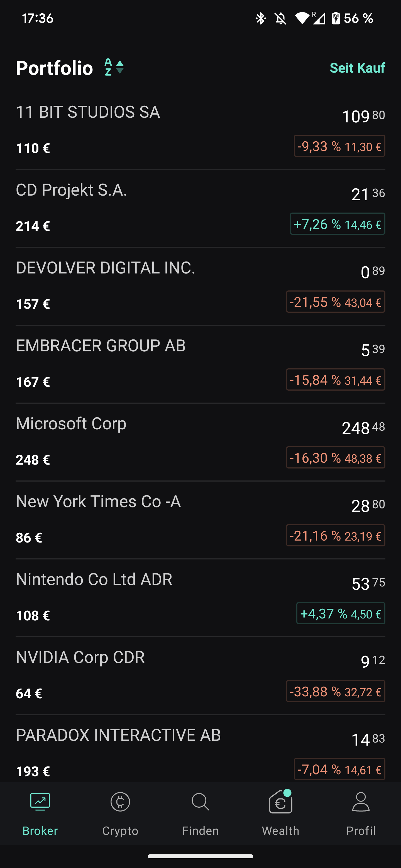The height and width of the screenshot is (868, 401).
Task: Toggle the Seit Kauf performance period
Action: (357, 68)
